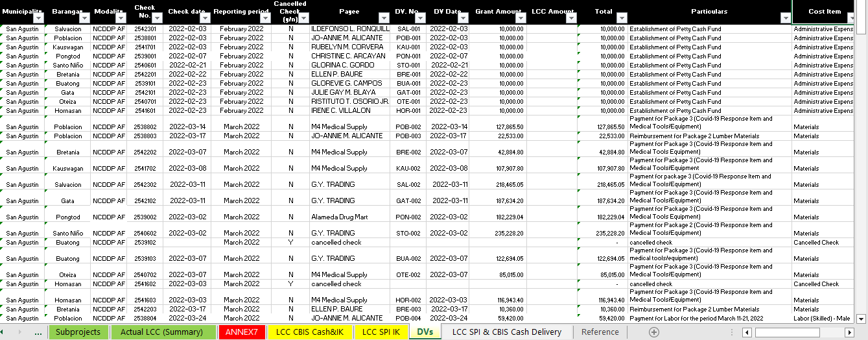Screen dimensions: 868x340
Task: Open the Cost Item filter dropdown
Action: [850, 19]
